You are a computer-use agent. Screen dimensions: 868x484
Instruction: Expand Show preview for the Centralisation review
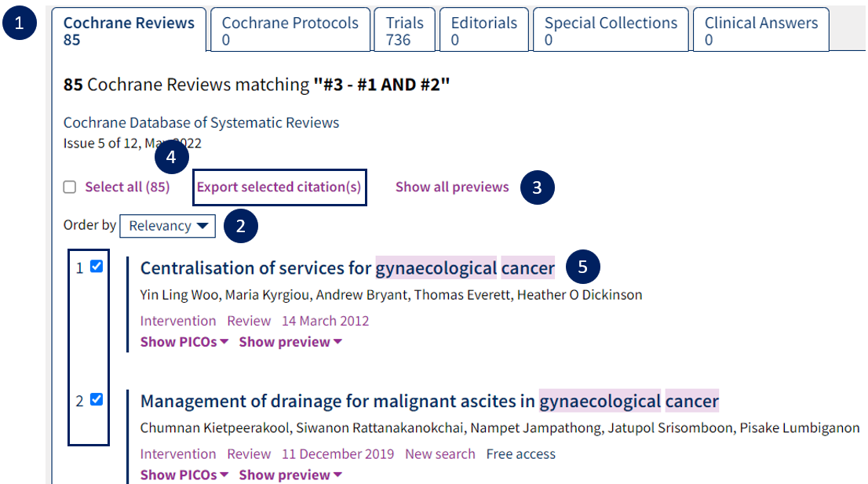290,342
